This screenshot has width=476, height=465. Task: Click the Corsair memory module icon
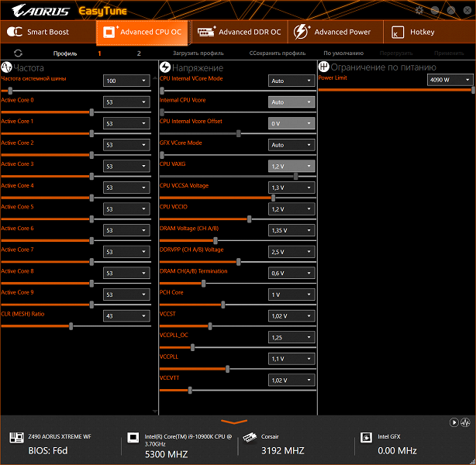(250, 437)
